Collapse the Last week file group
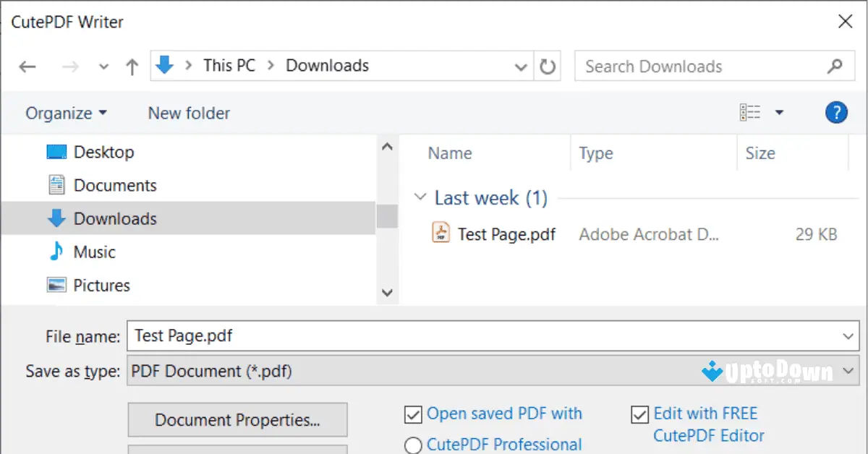The image size is (868, 454). pos(420,197)
